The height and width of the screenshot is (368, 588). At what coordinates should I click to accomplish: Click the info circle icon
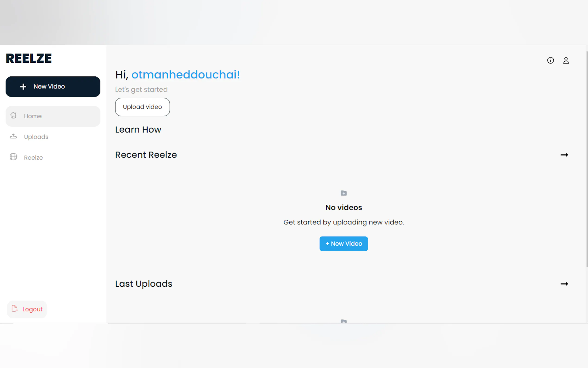pos(550,60)
